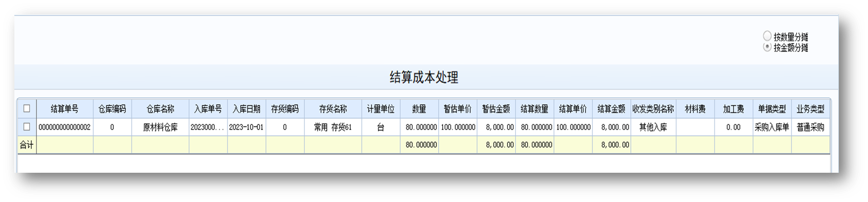
Task: Click the 暂估金额 column header
Action: (496, 109)
